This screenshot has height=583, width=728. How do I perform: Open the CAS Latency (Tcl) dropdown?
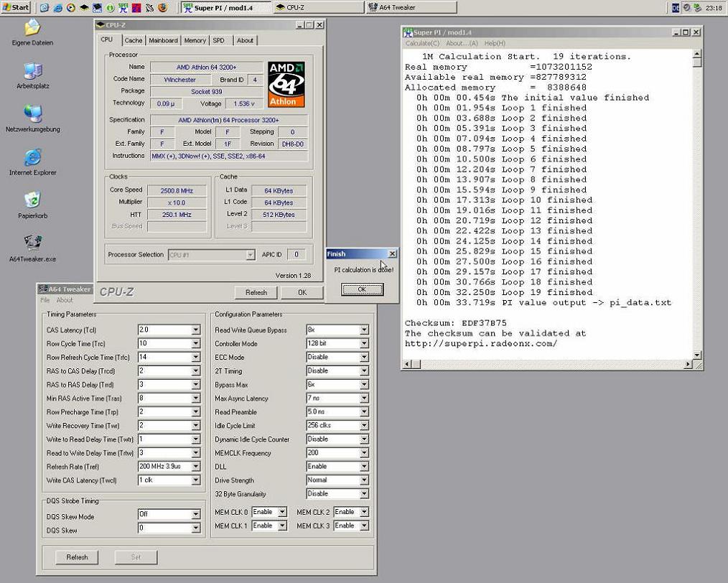click(x=196, y=330)
